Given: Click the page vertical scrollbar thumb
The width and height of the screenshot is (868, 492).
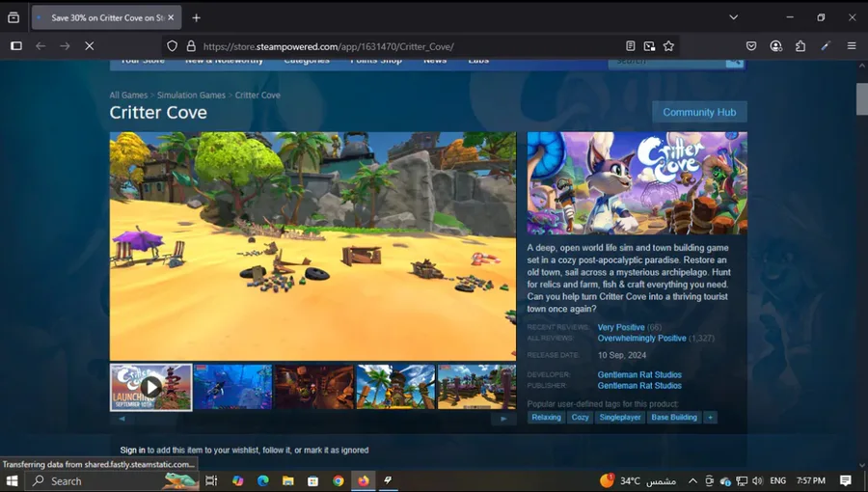Looking at the screenshot, I should (x=862, y=98).
